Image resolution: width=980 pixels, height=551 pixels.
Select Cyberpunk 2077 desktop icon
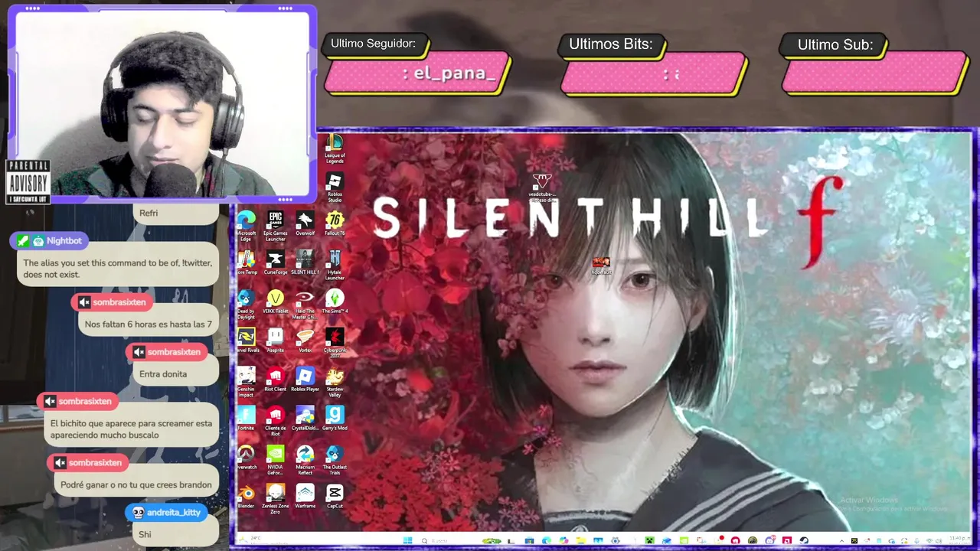click(x=335, y=344)
